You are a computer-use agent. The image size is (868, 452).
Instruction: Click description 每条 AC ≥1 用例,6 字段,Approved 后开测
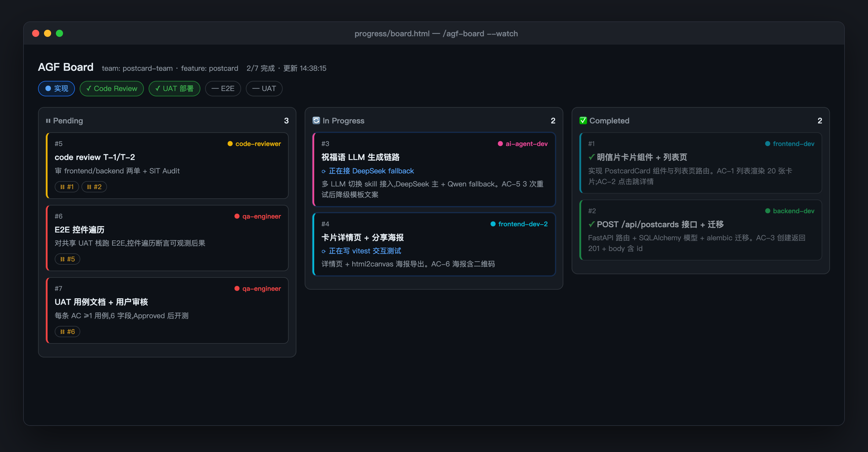[x=122, y=316]
